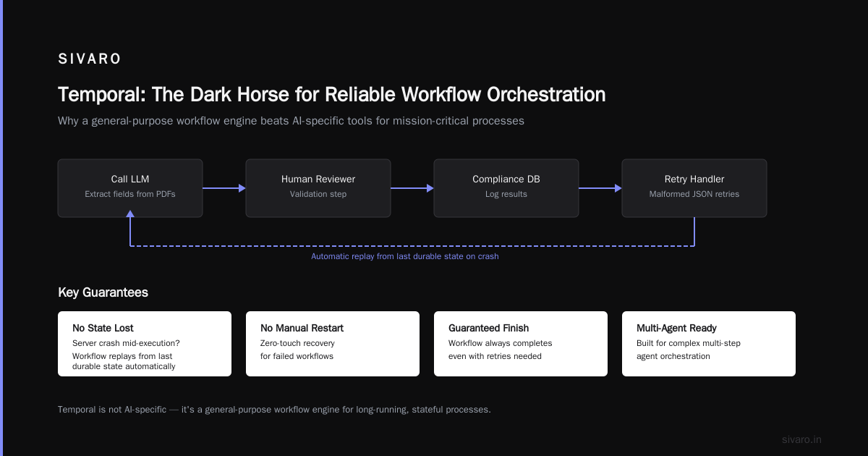Click the Key Guarantees heading

(103, 292)
